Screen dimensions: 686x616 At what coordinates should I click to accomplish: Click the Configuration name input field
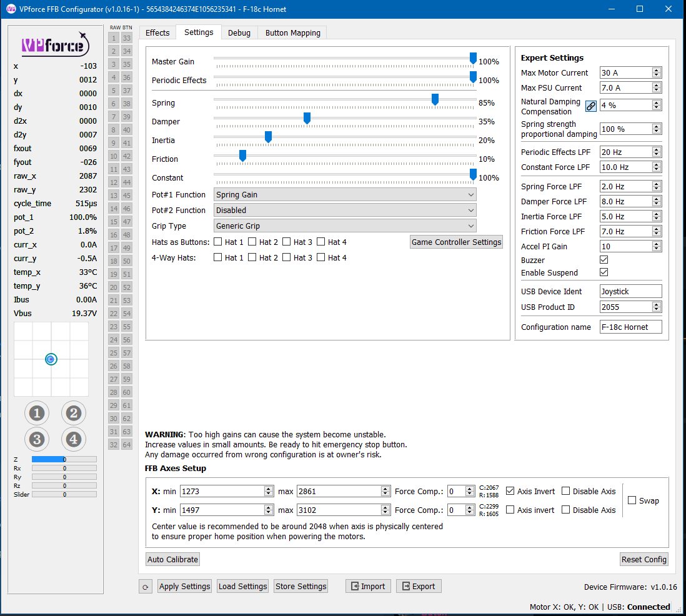click(630, 327)
